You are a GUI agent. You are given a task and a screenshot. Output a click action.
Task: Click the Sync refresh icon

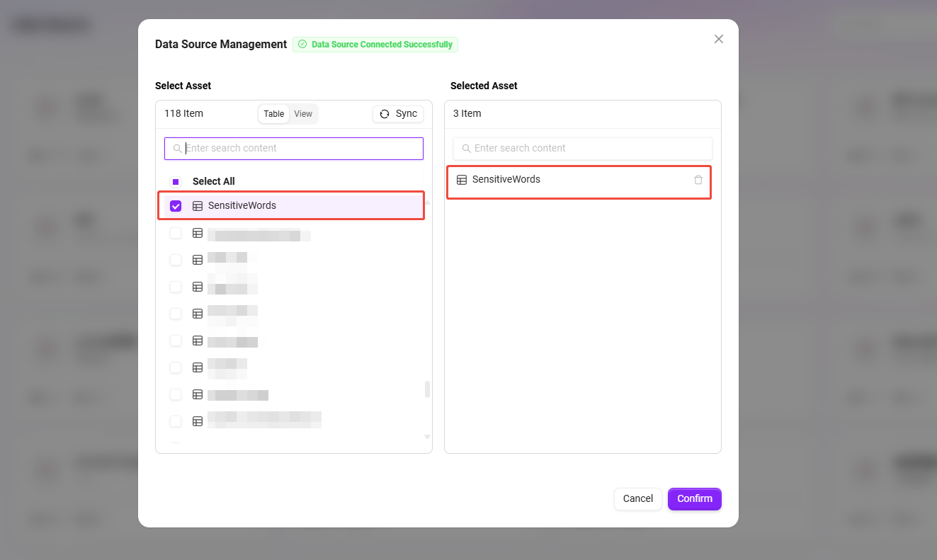click(385, 114)
